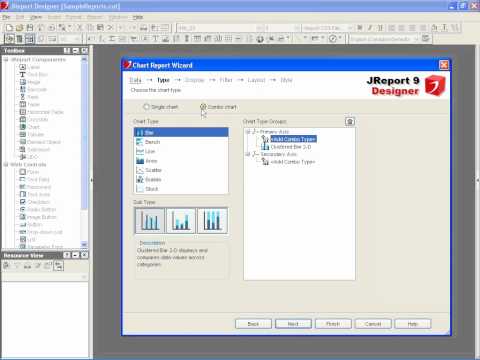Select the Checkbox web control in Toolbox

tap(35, 202)
